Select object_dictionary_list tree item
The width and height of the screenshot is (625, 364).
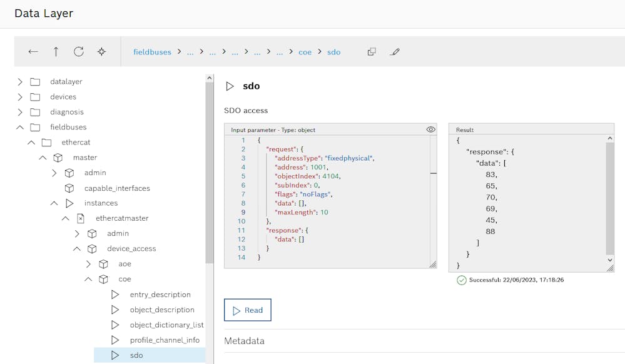pyautogui.click(x=166, y=325)
